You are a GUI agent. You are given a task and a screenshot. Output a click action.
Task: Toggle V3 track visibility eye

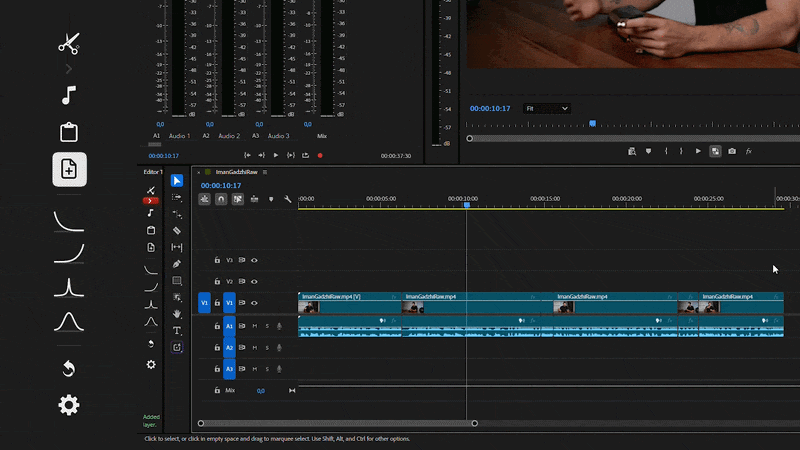click(254, 260)
